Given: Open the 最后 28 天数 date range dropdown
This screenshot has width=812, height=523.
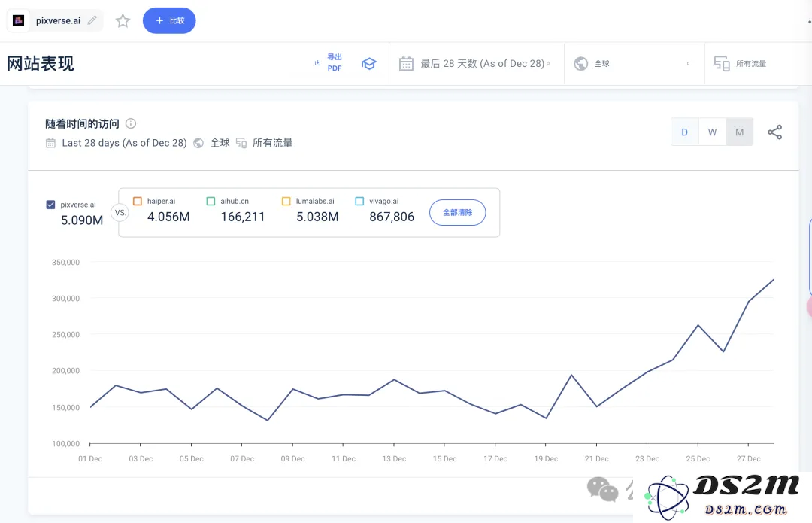Looking at the screenshot, I should (x=477, y=64).
